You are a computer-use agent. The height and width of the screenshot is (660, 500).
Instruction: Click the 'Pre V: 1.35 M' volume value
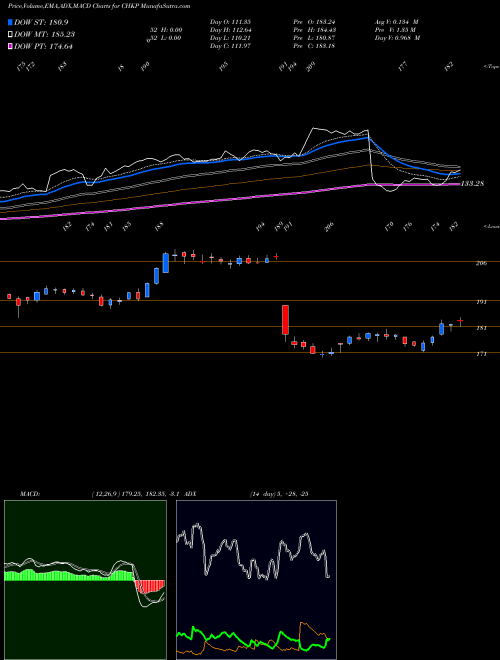pos(395,30)
